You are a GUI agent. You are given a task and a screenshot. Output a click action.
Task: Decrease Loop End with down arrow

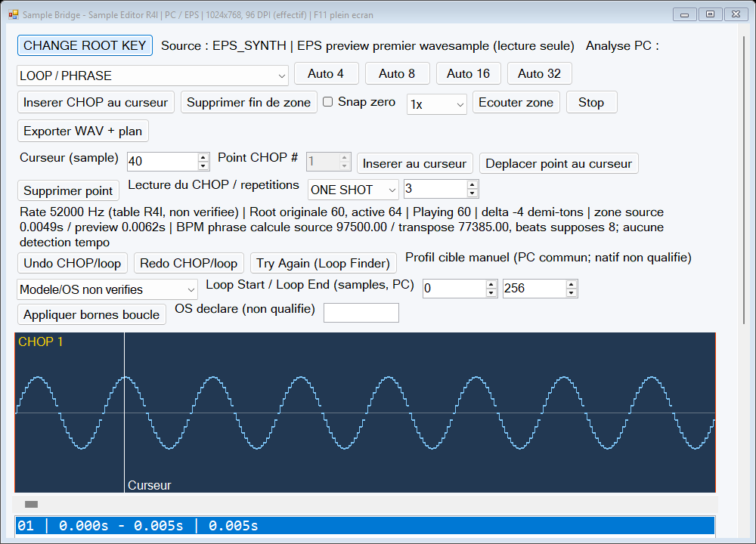tap(572, 292)
